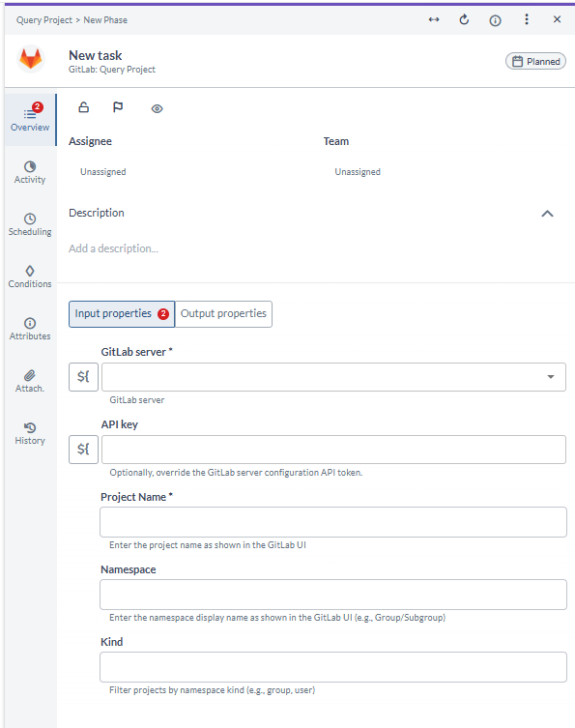Open the three-dot more options menu
575x728 pixels.
click(527, 19)
